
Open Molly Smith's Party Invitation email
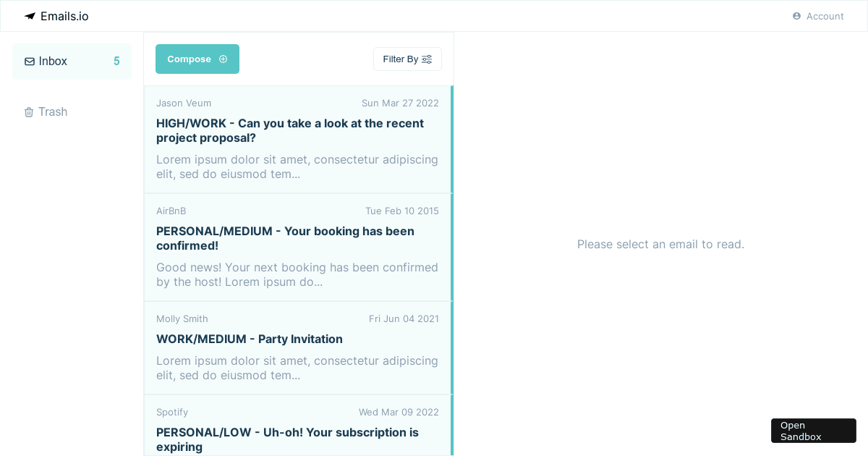click(297, 347)
